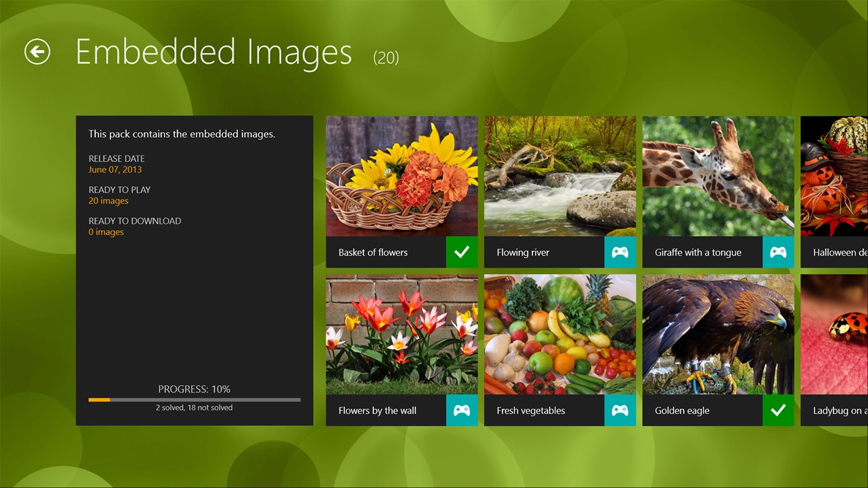Click the gamepad icon on Flowing river

(x=620, y=252)
